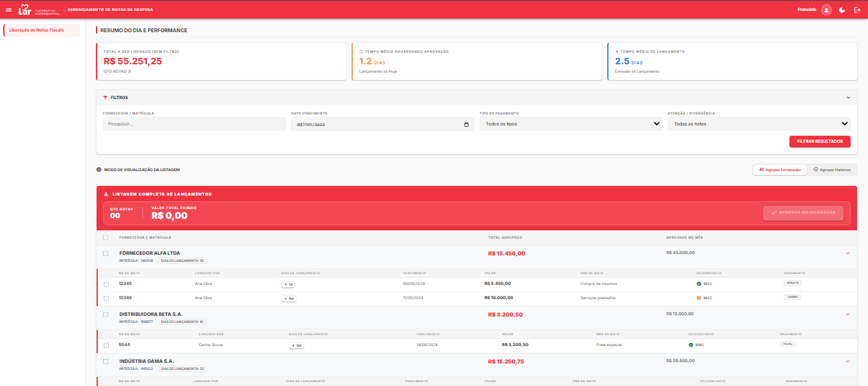This screenshot has height=386, width=868.
Task: Click the 1d days badge on note 12345
Action: click(x=288, y=284)
